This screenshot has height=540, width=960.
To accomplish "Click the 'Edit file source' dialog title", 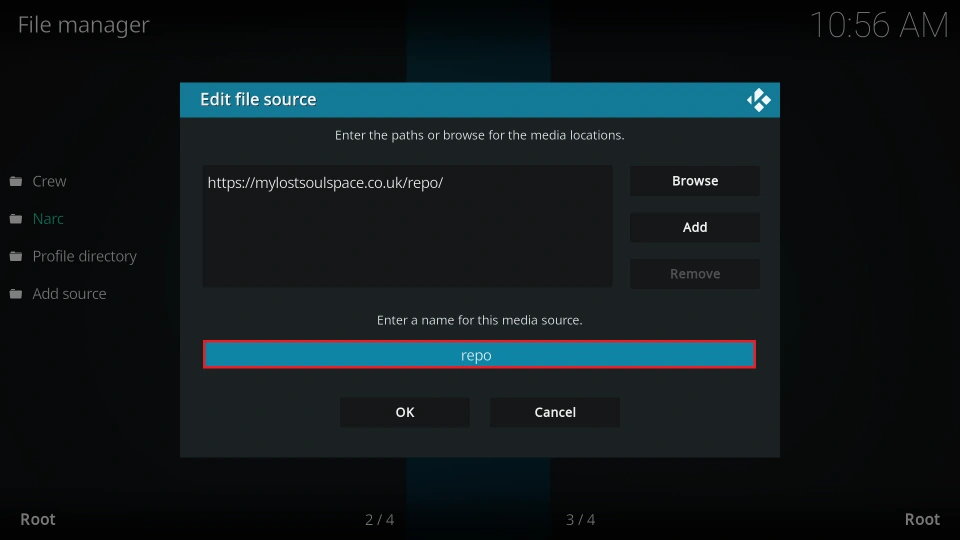I will (x=258, y=99).
